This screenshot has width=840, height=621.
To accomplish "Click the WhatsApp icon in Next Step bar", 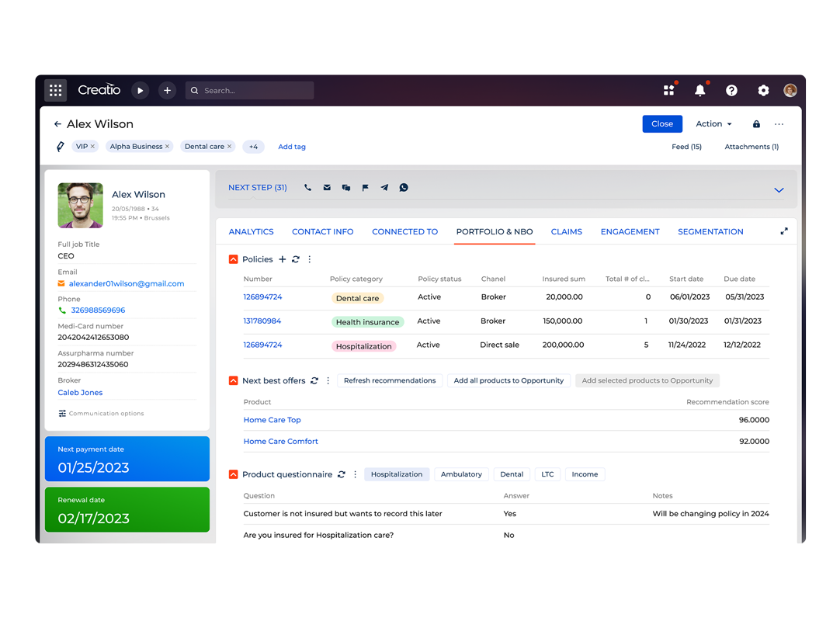I will click(404, 188).
